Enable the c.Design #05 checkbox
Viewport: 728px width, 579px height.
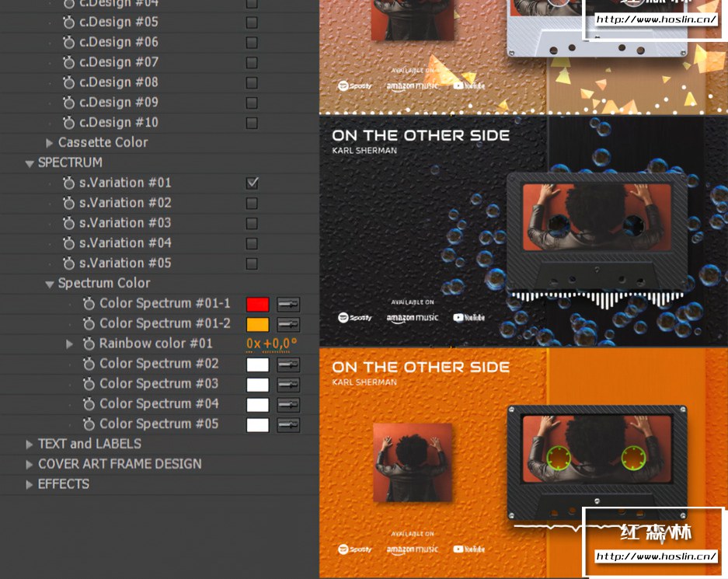coord(252,23)
